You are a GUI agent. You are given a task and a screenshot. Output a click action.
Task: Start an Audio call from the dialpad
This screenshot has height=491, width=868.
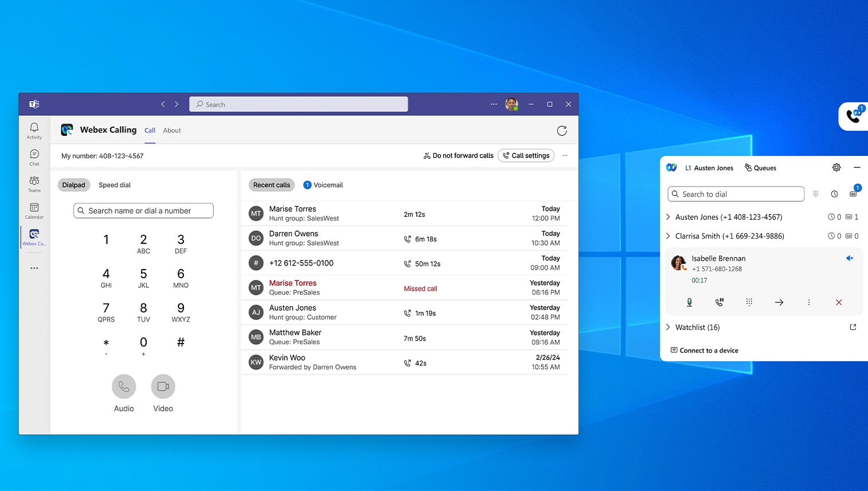click(124, 387)
